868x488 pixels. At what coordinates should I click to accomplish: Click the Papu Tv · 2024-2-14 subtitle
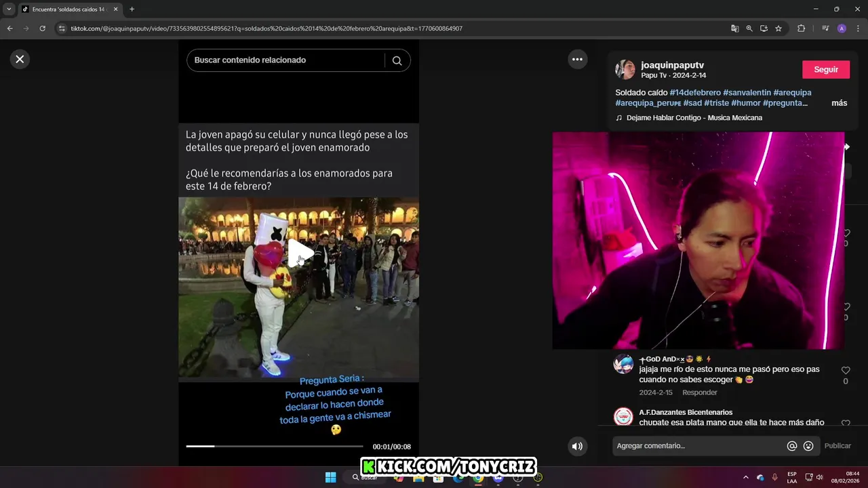(674, 75)
